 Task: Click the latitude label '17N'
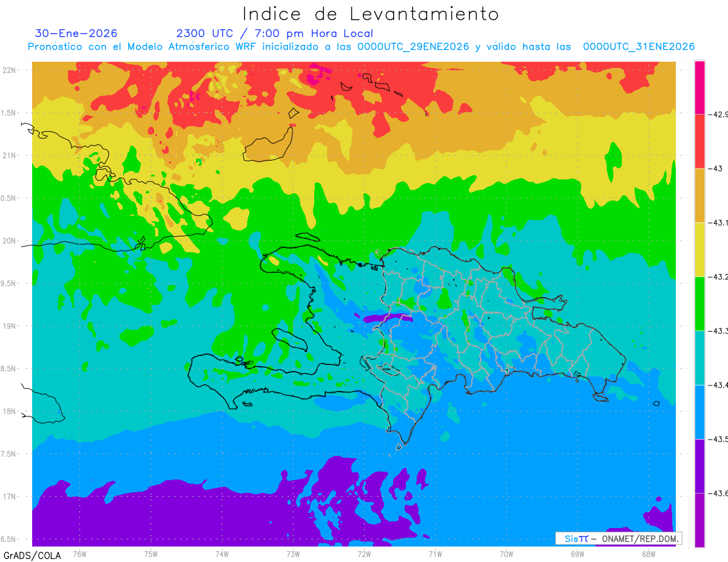pyautogui.click(x=10, y=497)
